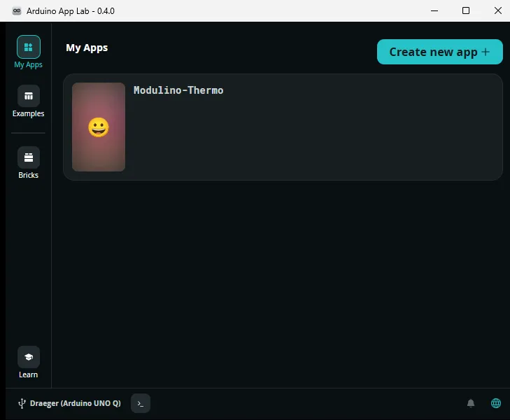Screen dimensions: 510x420
Task: Click the My Apps page heading
Action: [x=87, y=48]
